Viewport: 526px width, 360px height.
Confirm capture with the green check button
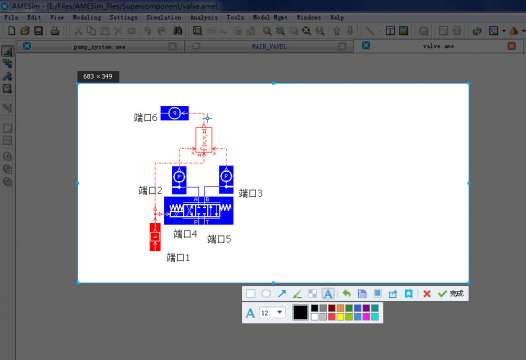click(451, 294)
